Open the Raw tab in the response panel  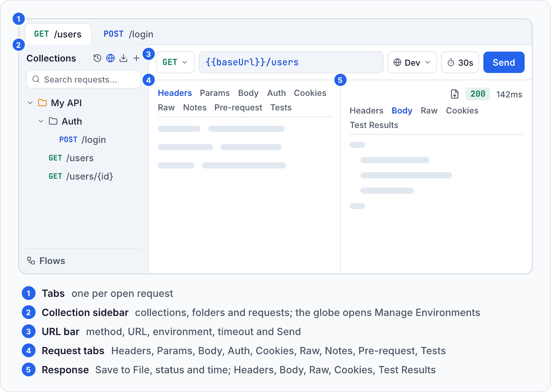click(429, 110)
